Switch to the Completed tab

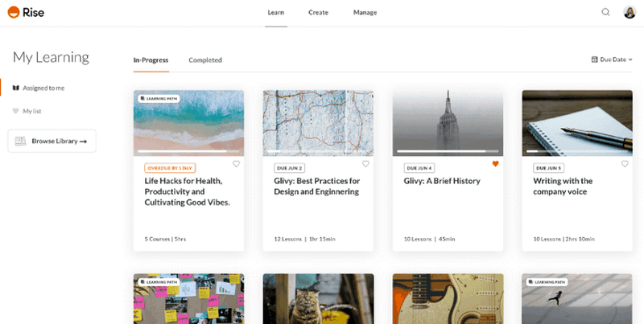[x=205, y=59]
